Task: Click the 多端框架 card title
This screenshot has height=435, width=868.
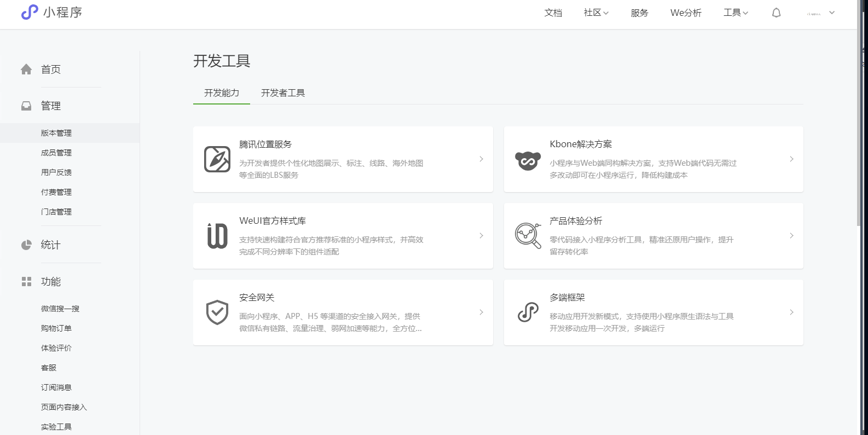Action: [x=567, y=298]
